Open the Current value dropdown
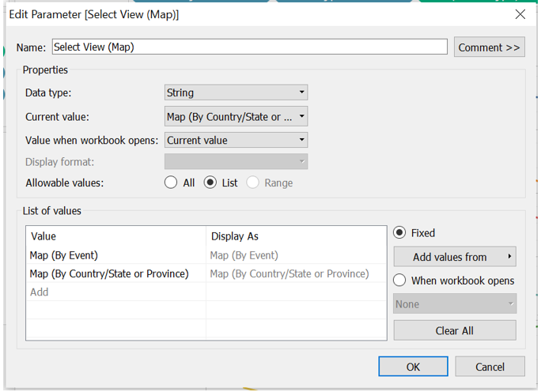Screen dimensions: 541x392 click(236, 117)
